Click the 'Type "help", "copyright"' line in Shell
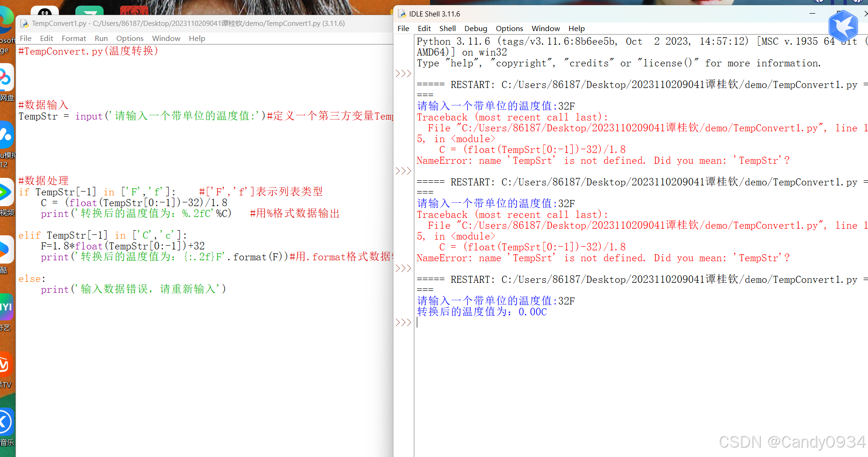 [619, 63]
